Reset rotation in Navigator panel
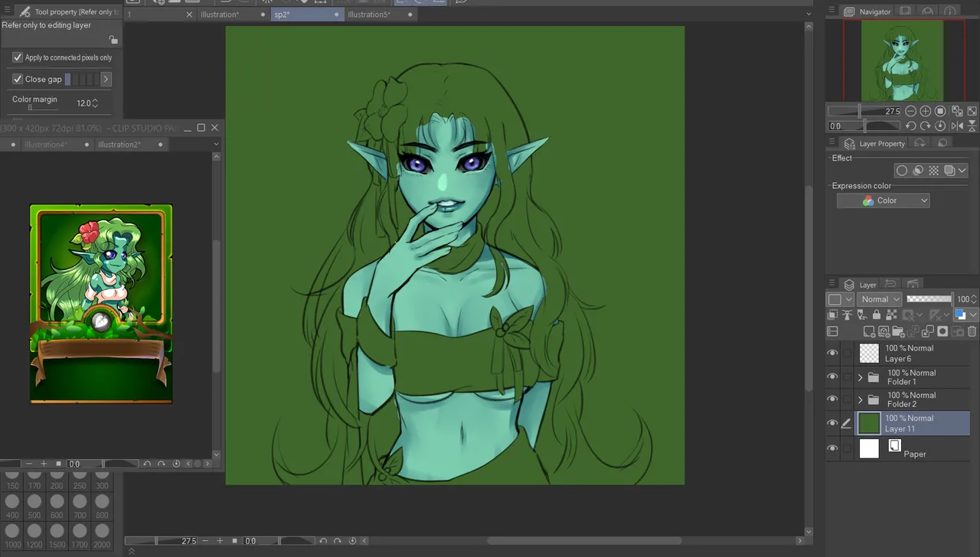The image size is (980, 557). coord(941,126)
